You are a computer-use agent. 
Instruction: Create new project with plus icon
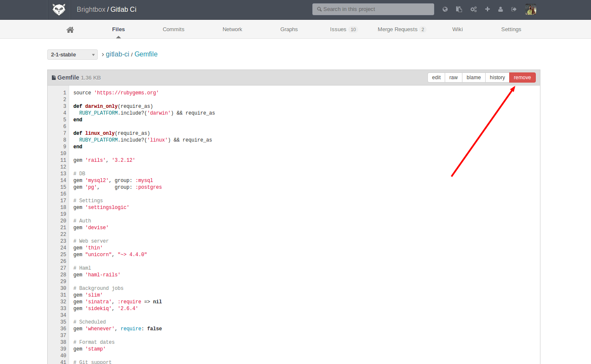(487, 9)
